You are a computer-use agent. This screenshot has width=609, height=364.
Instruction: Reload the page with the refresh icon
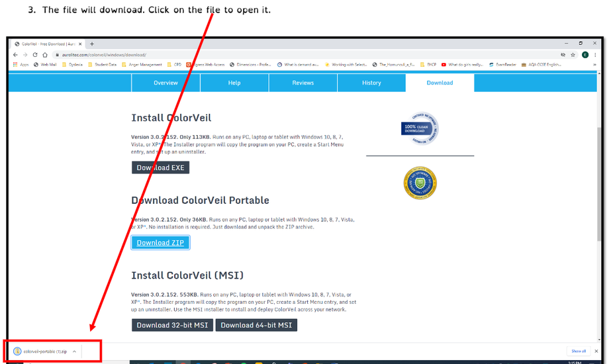[x=35, y=55]
